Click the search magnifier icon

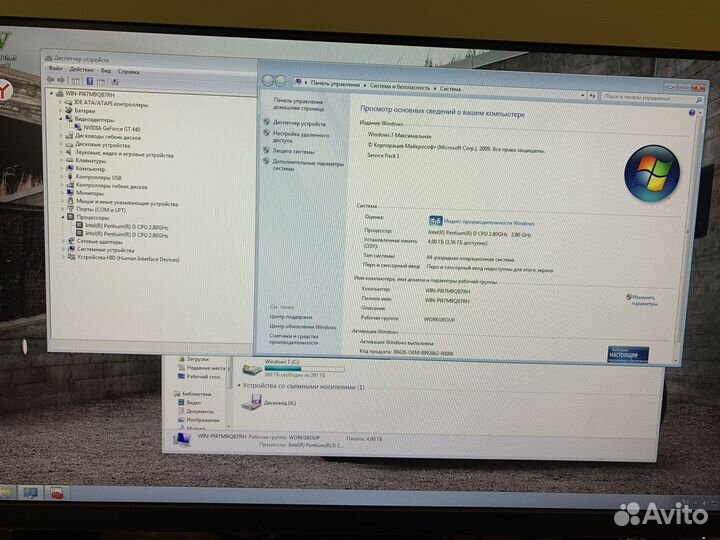pos(699,99)
